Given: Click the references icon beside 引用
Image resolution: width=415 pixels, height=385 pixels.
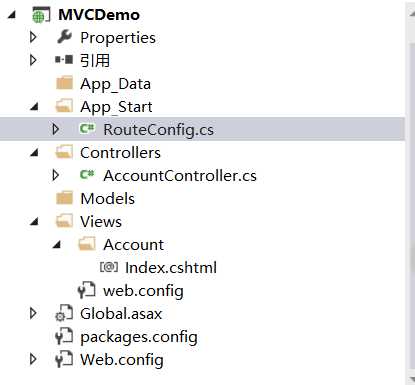Looking at the screenshot, I should pos(64,60).
